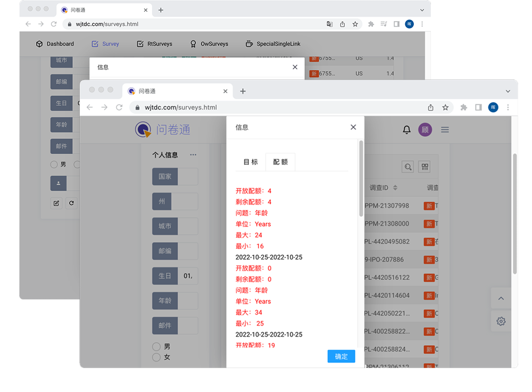Open extensions puzzle icon in front window

tap(463, 107)
